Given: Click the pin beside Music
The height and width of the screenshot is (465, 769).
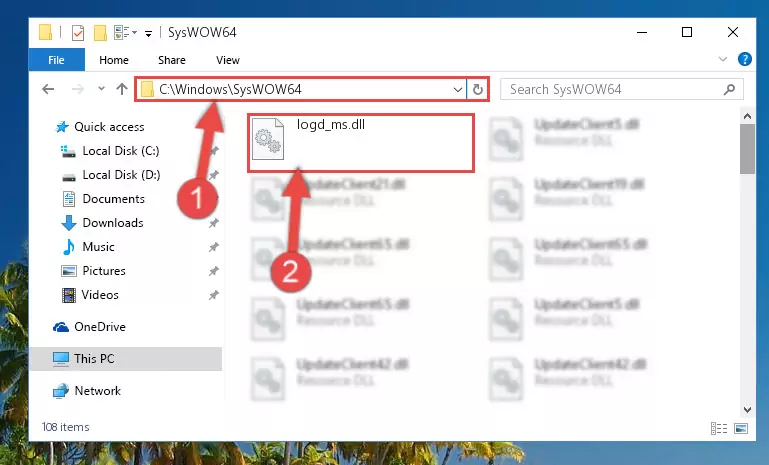Looking at the screenshot, I should [x=213, y=247].
